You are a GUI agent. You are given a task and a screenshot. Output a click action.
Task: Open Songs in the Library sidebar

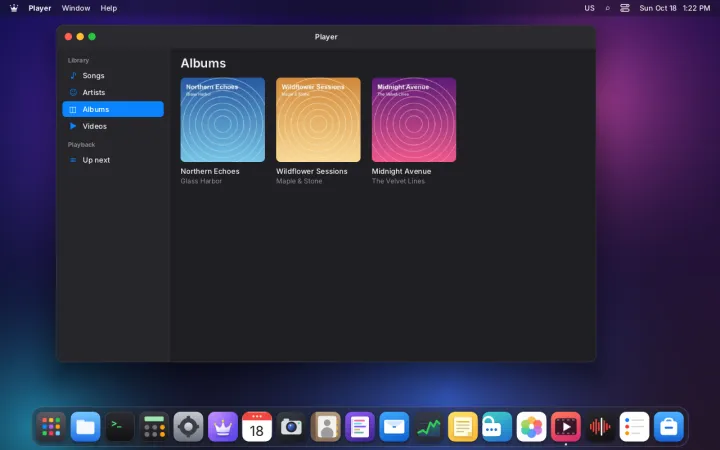point(113,75)
